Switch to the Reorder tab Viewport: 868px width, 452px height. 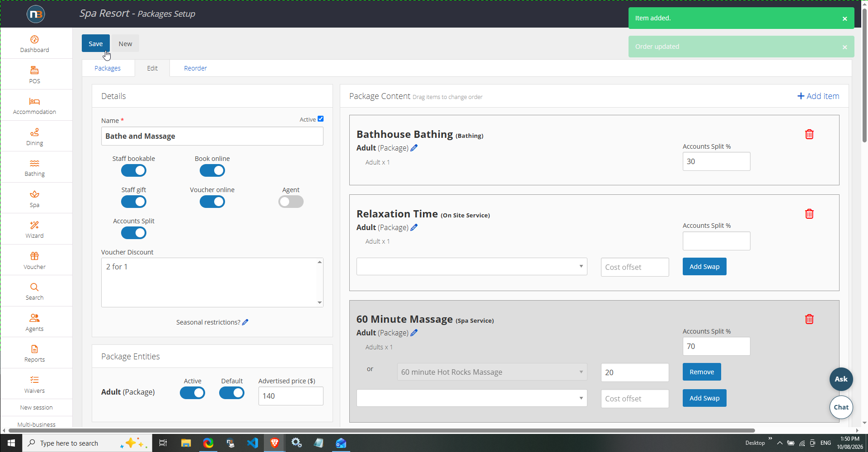tap(195, 68)
